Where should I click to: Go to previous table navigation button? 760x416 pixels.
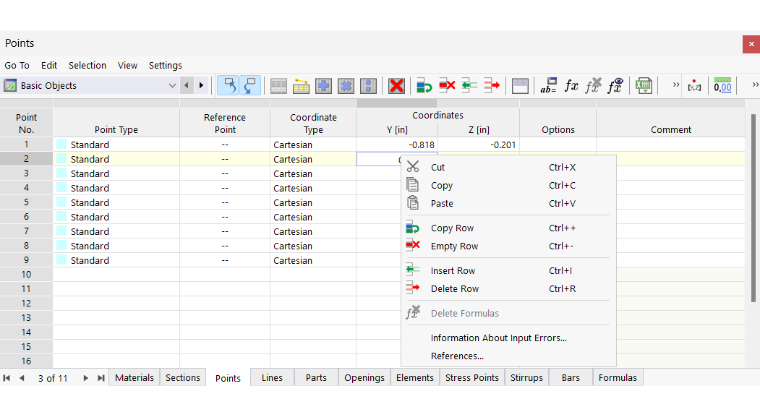point(22,378)
